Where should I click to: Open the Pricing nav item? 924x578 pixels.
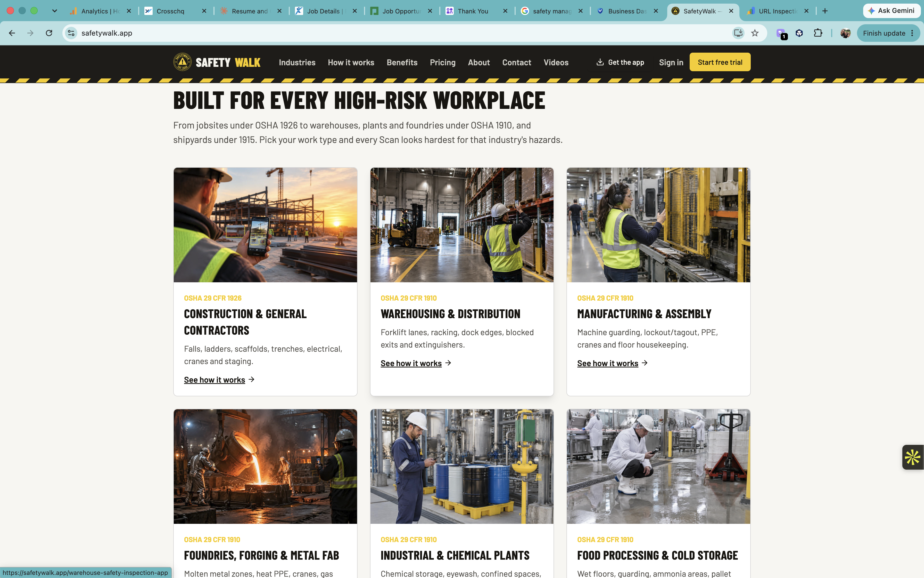coord(442,62)
